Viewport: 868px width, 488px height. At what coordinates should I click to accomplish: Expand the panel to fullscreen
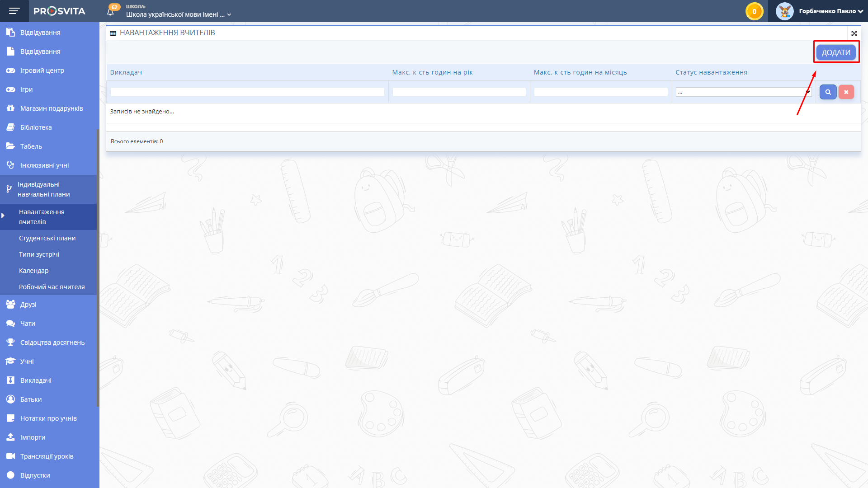(854, 33)
